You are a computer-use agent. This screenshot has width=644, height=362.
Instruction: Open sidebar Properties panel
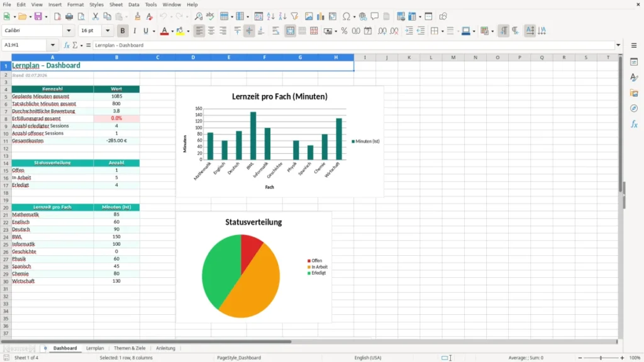[634, 62]
